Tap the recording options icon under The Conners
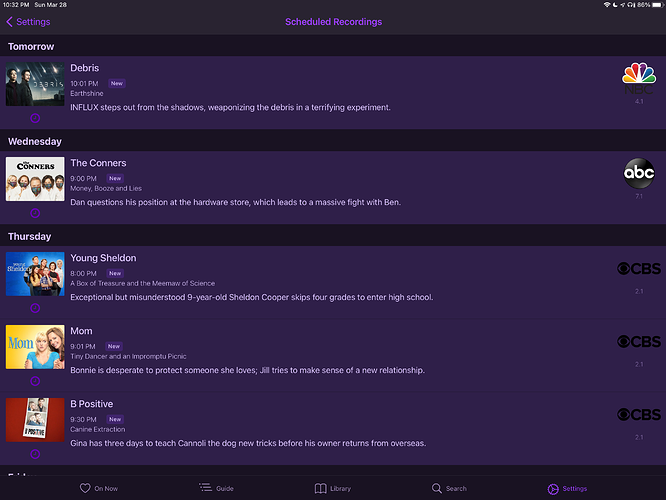The image size is (666, 500). pos(35,213)
